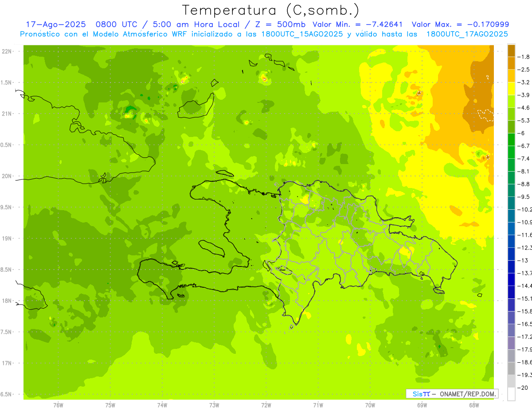This screenshot has width=532, height=411.
Task: Click the '-18.6' legend value
Action: point(525,362)
